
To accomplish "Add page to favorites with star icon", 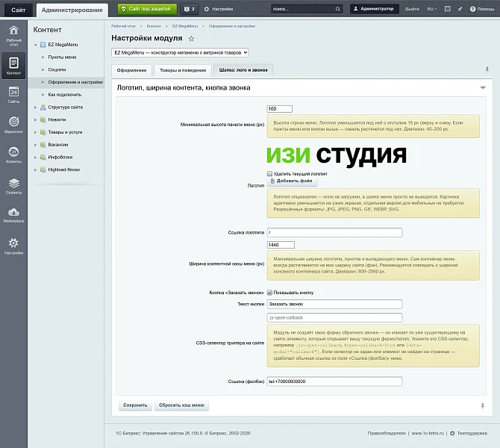I will pyautogui.click(x=191, y=39).
